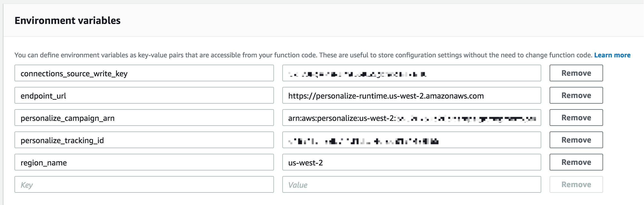Viewport: 644px width, 205px height.
Task: Open the Learn more link
Action: (x=612, y=55)
